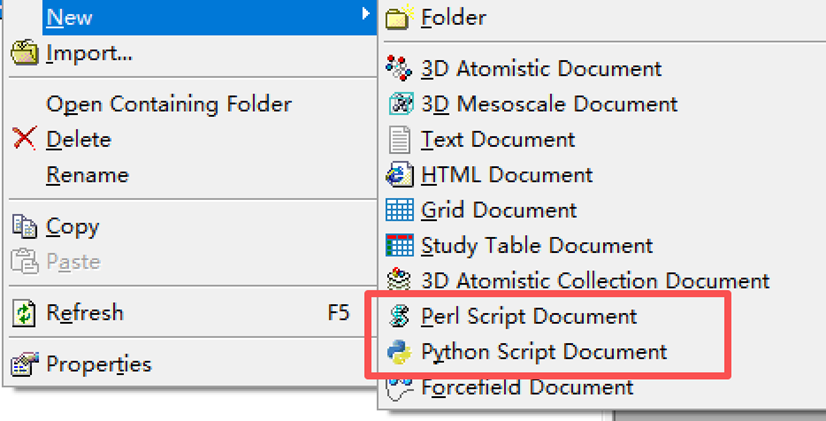Click the Folder icon in the New submenu
Screen dimensions: 826x421
click(x=399, y=17)
